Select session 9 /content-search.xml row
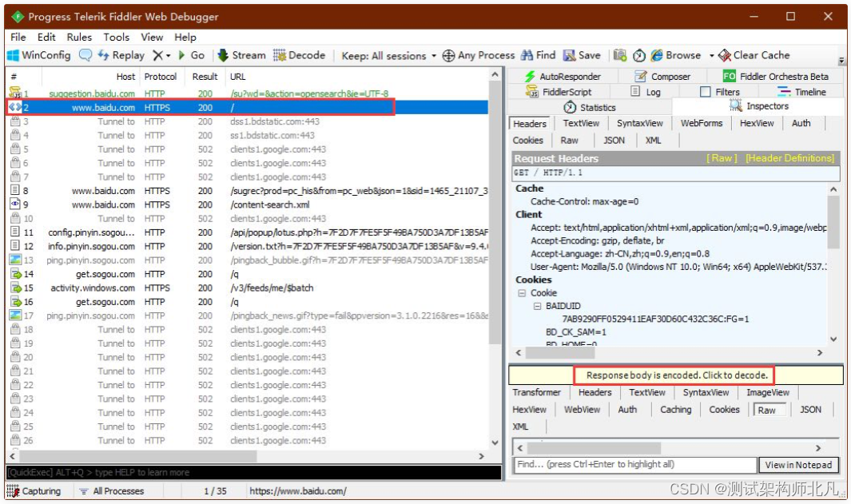Viewport: 851px width, 504px height. [x=248, y=204]
